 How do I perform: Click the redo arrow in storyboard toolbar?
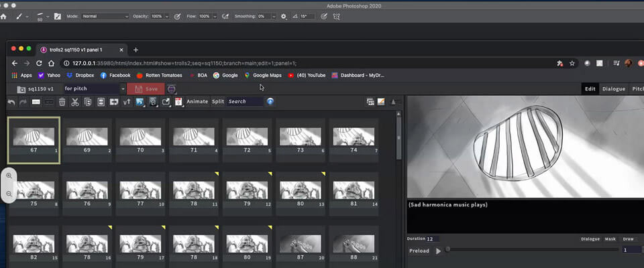pos(23,102)
